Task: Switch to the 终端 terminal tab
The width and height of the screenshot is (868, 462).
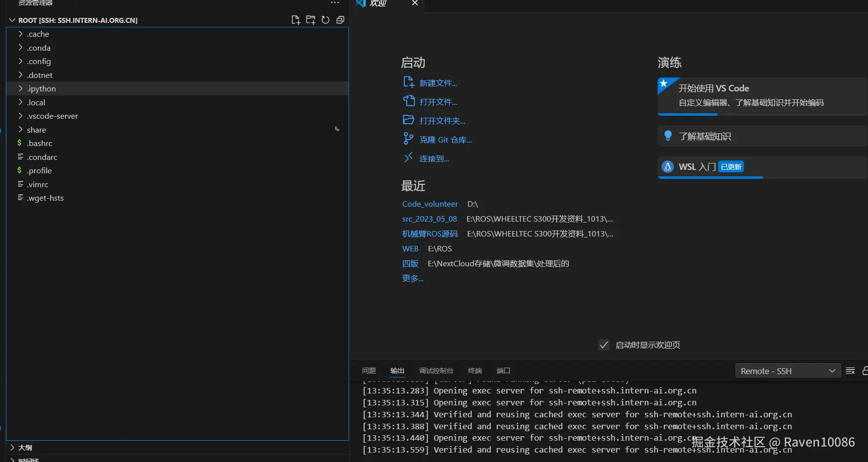Action: click(x=475, y=371)
